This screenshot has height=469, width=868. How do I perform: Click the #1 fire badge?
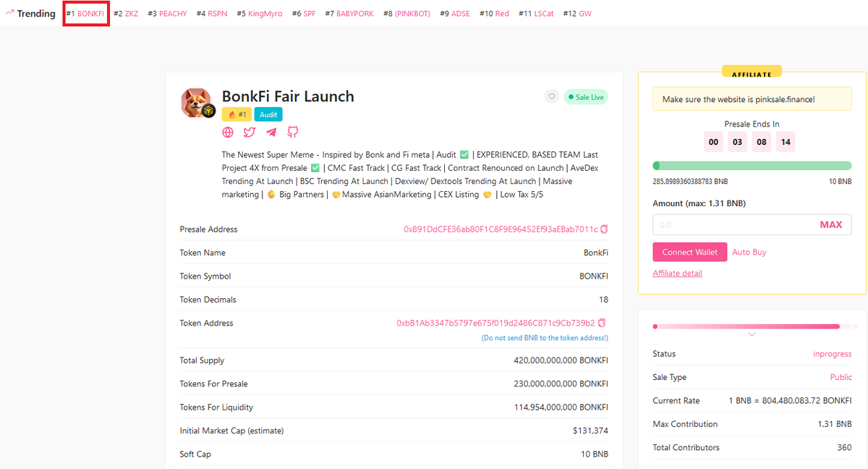click(x=237, y=114)
